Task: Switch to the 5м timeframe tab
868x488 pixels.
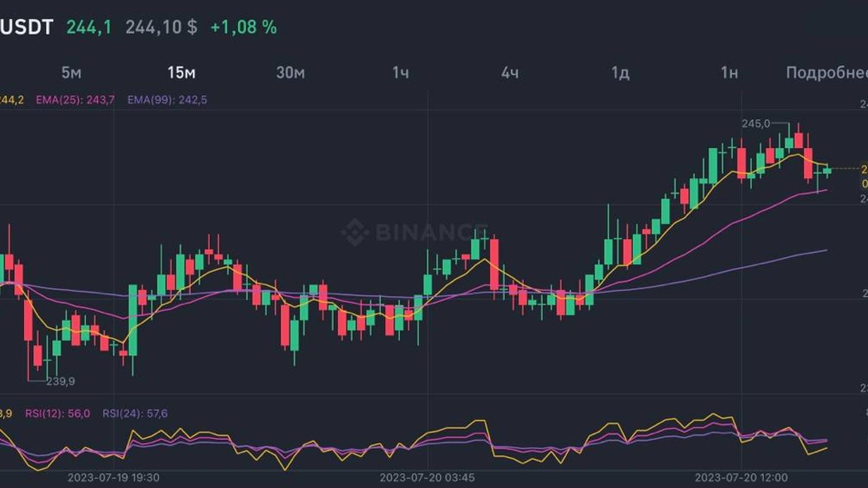Action: pos(71,73)
